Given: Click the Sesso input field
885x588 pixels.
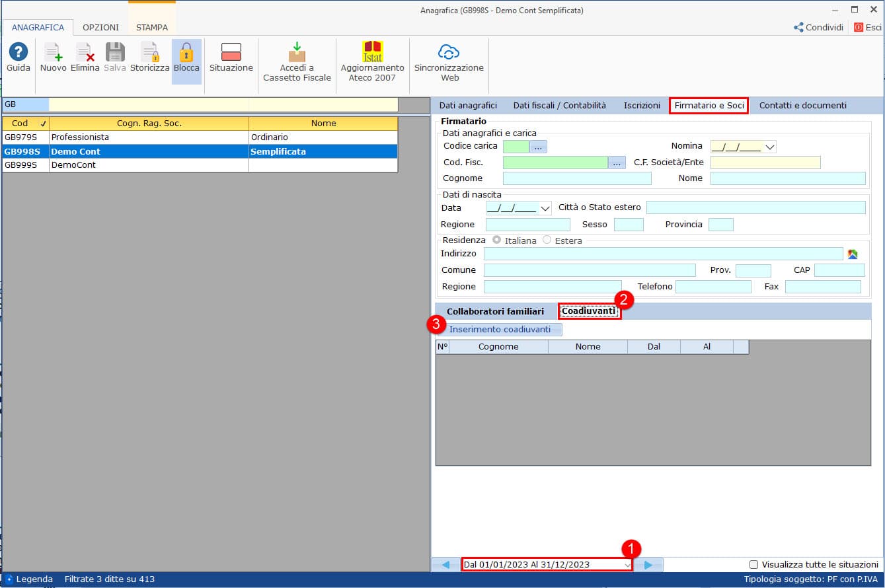Looking at the screenshot, I should click(x=629, y=225).
